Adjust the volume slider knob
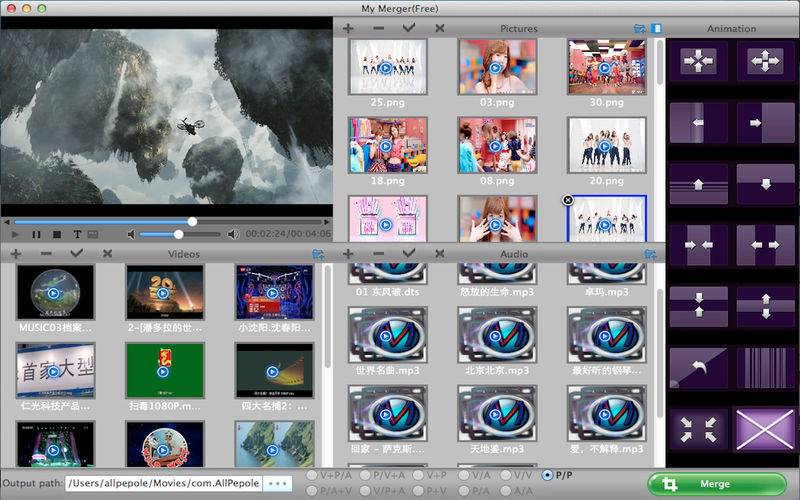 tap(178, 234)
